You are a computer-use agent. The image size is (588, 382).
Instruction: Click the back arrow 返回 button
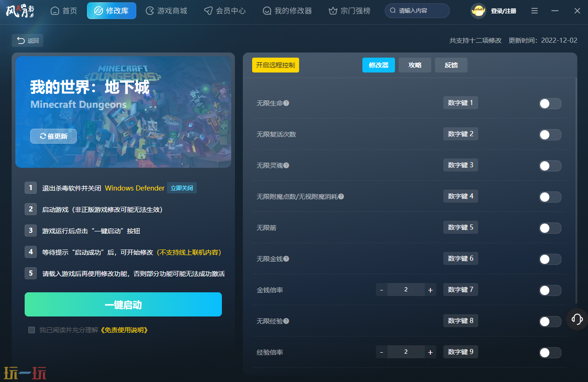[x=27, y=40]
